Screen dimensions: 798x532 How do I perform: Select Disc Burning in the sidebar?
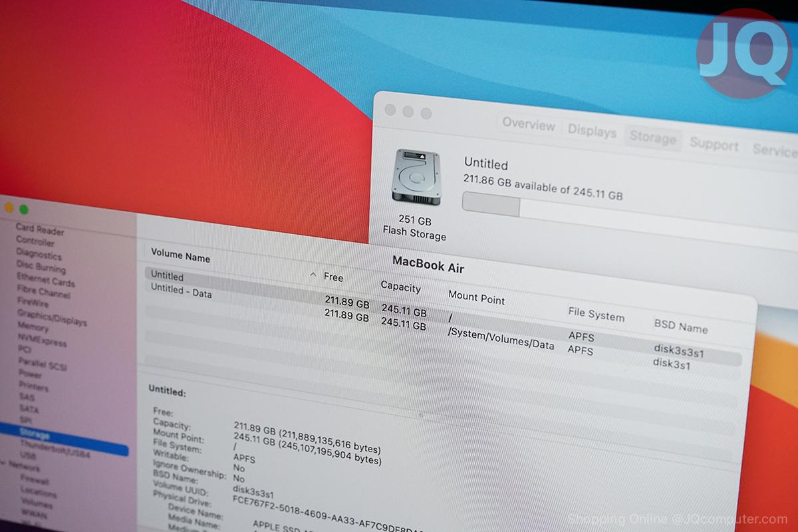click(x=41, y=267)
